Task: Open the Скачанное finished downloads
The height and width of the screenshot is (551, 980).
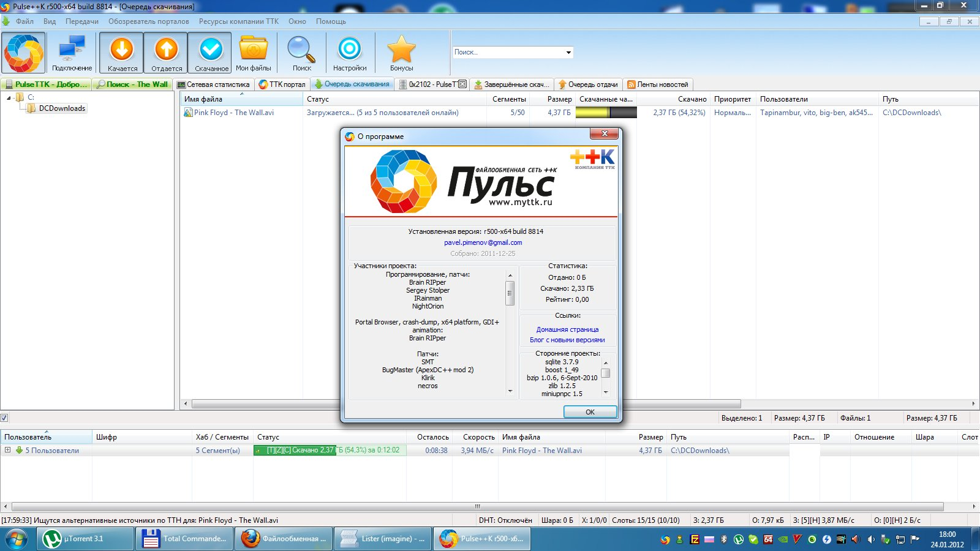Action: [211, 53]
